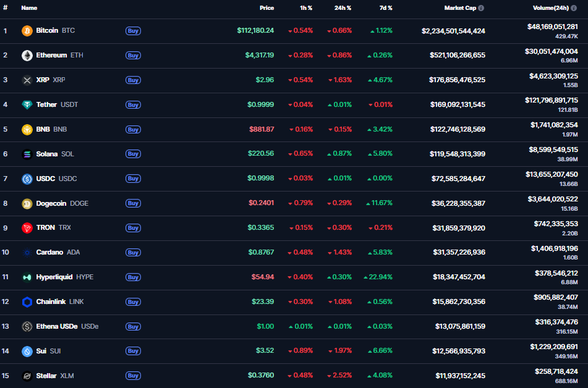Click the XRP logo icon
Viewport: 588px width, 388px height.
coord(27,80)
